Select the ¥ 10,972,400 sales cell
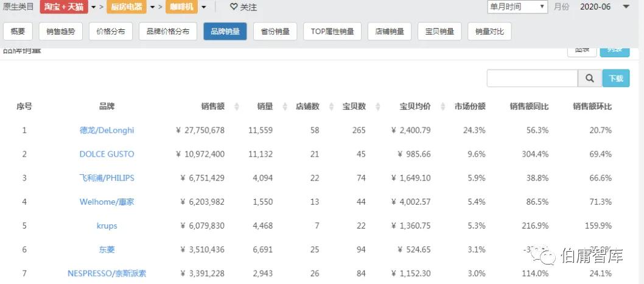Viewport: 644px width, 284px height. pyautogui.click(x=200, y=154)
